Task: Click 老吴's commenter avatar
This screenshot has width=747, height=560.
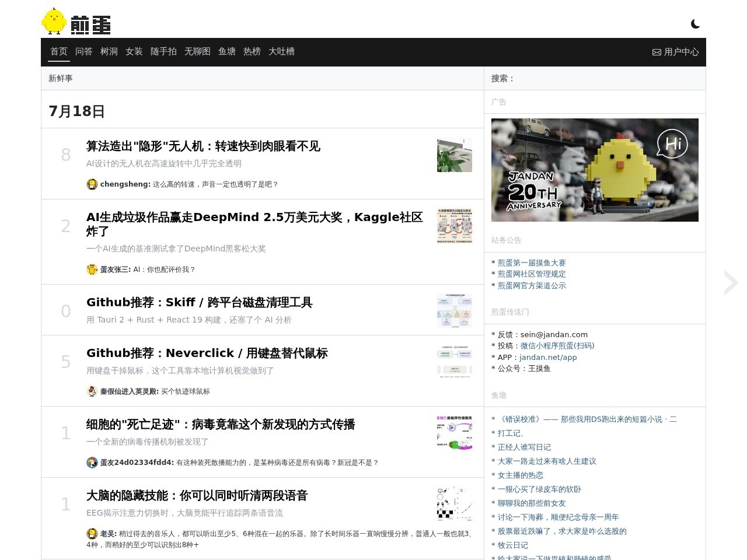Action: pos(92,534)
